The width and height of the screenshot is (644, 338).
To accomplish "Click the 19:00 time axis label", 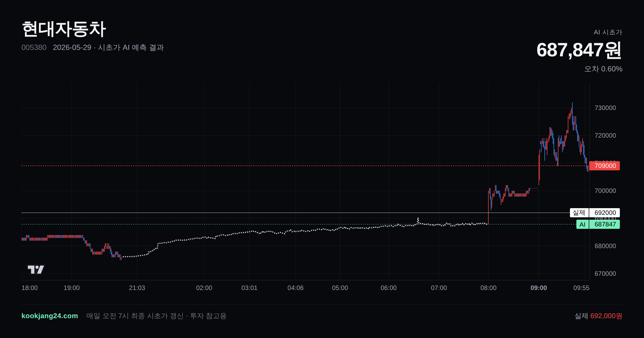I will (72, 288).
